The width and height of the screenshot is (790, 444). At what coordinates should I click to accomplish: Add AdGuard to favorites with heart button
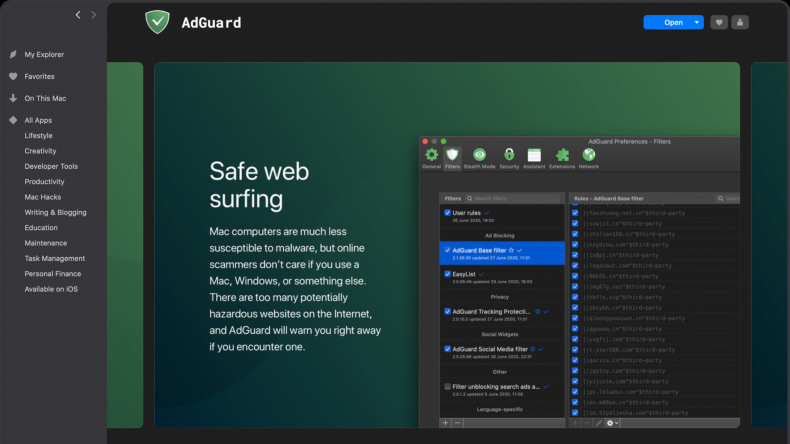(719, 22)
